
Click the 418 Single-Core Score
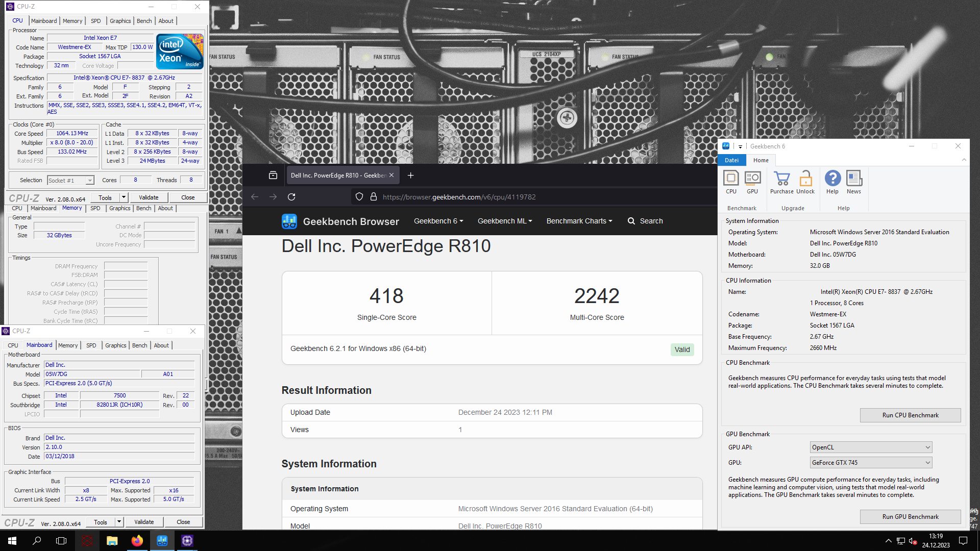(x=386, y=296)
